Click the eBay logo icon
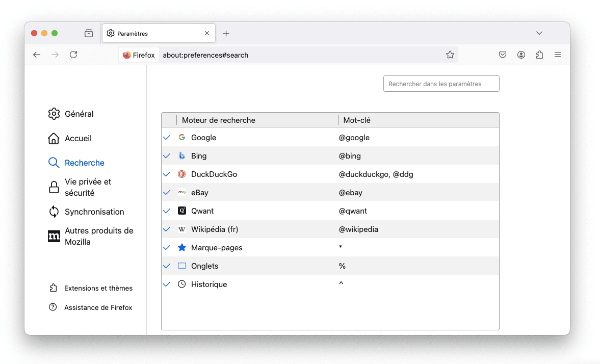This screenshot has width=600, height=364. pyautogui.click(x=182, y=193)
